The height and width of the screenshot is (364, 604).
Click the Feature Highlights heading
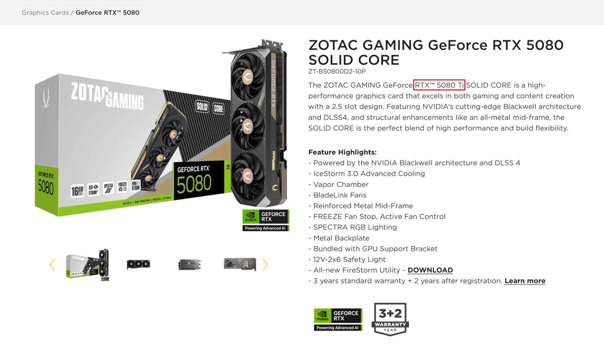click(342, 152)
